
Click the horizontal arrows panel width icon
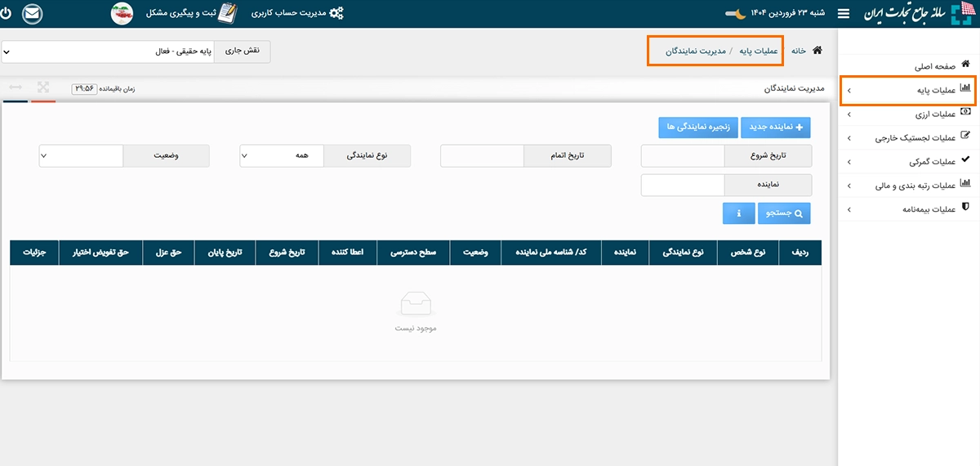point(16,87)
